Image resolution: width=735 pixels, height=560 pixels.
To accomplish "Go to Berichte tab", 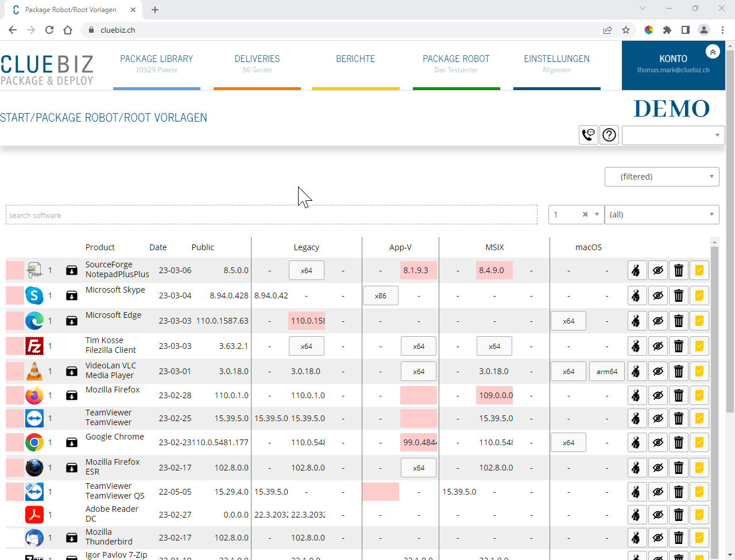I will coord(355,64).
